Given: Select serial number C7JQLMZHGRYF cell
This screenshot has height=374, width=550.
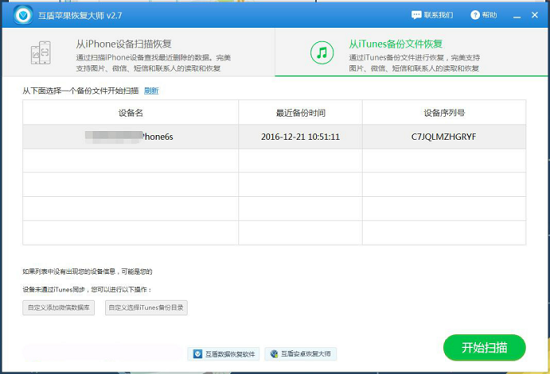Looking at the screenshot, I should [444, 136].
